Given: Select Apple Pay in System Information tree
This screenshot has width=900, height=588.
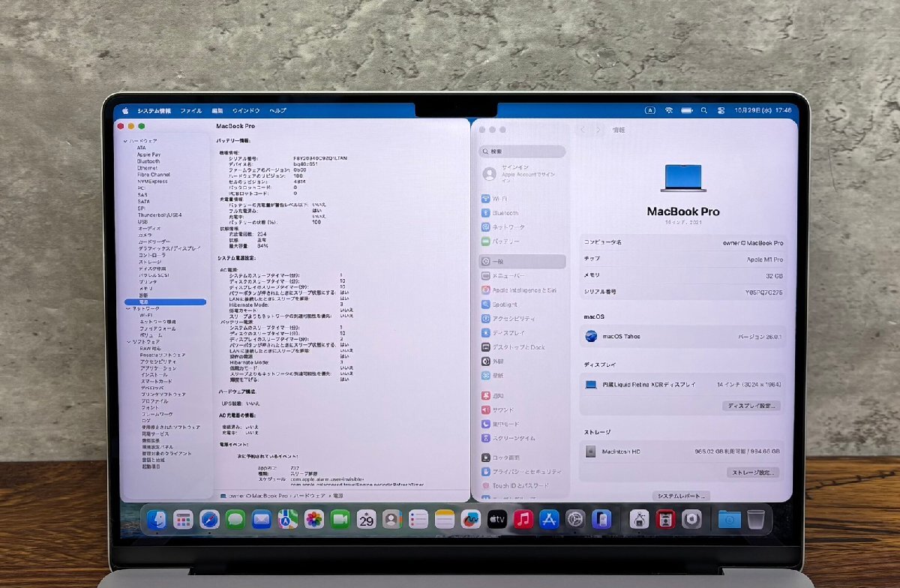Looking at the screenshot, I should click(148, 154).
